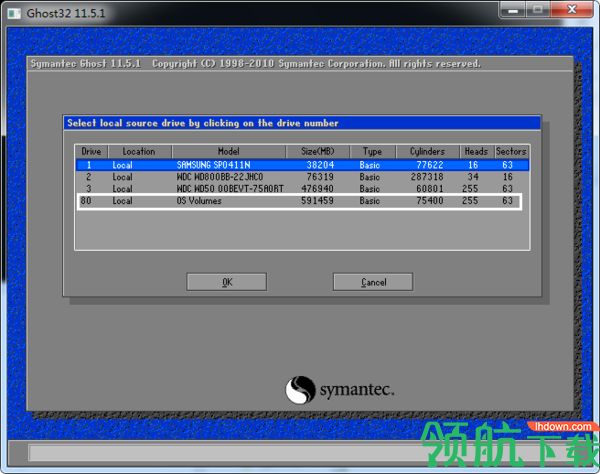Click the Type column header
Screen dimensions: 600x474
point(372,151)
